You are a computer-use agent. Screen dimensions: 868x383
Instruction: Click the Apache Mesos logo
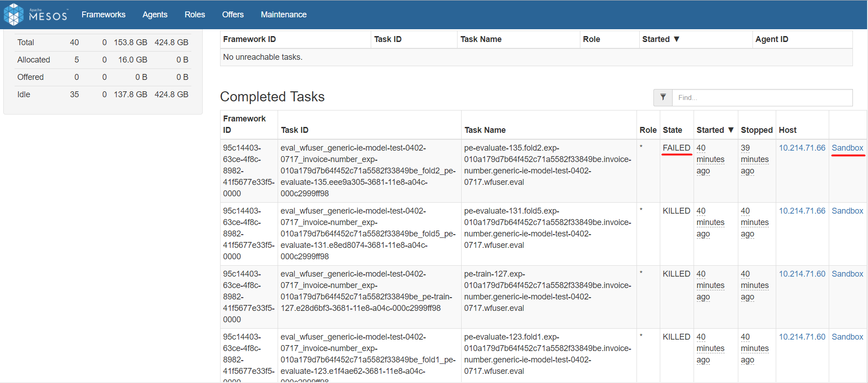(x=36, y=15)
